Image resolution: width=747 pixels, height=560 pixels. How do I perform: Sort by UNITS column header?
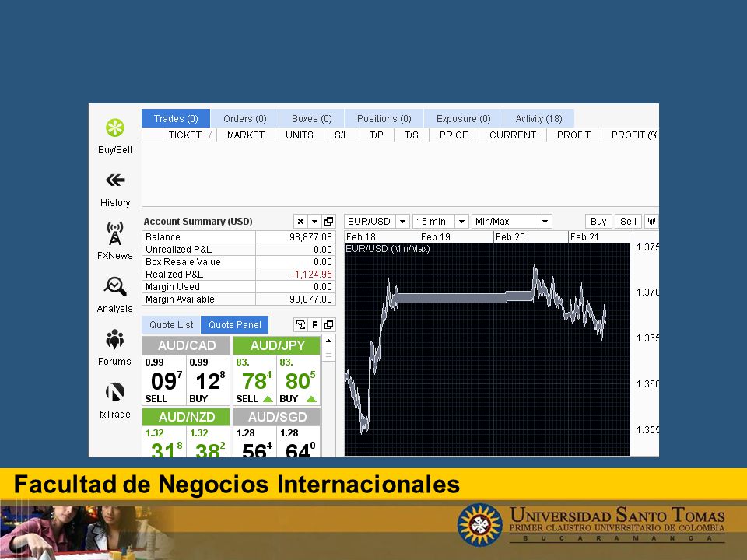[300, 135]
